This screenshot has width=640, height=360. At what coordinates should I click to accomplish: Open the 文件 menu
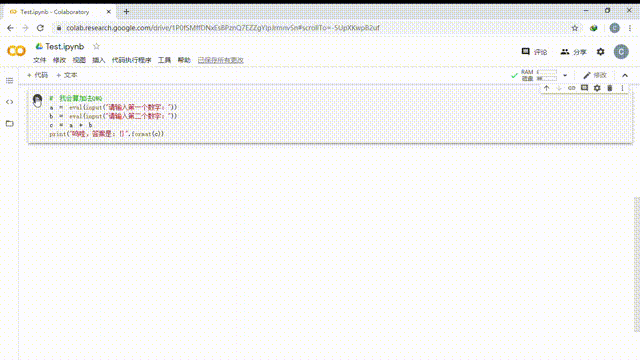point(40,60)
